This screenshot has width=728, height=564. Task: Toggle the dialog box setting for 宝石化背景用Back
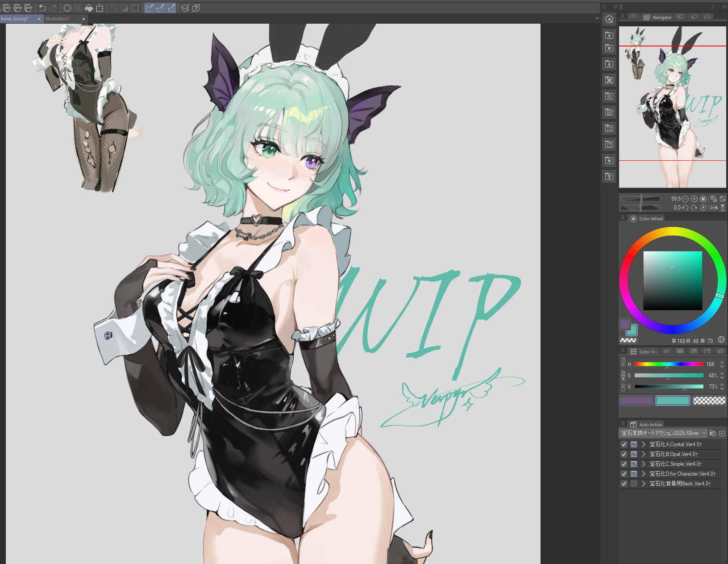pos(634,484)
